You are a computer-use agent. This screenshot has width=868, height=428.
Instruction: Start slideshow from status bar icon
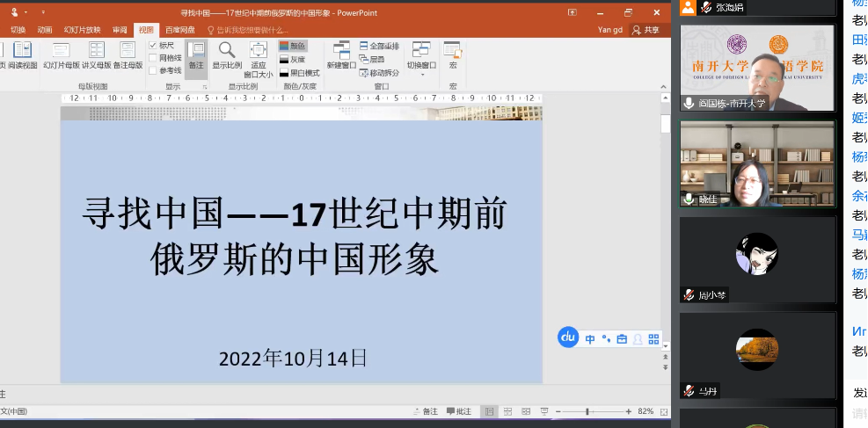coord(544,411)
